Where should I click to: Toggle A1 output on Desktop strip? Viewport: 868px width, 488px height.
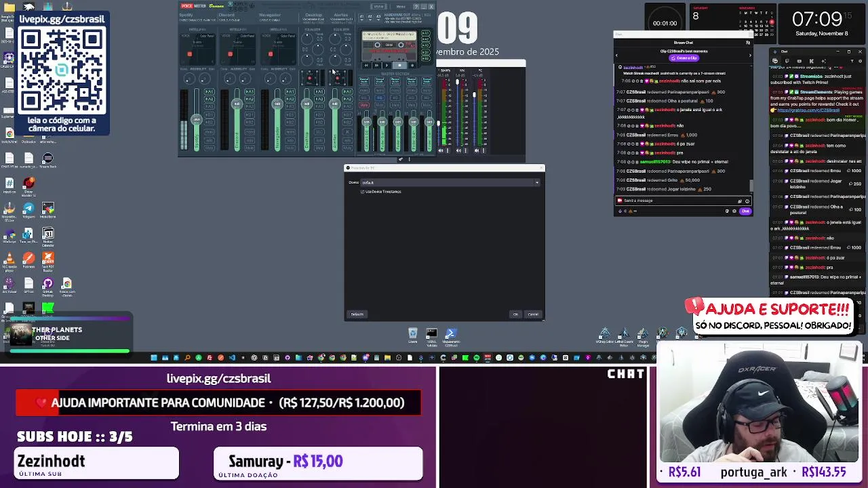tap(319, 91)
